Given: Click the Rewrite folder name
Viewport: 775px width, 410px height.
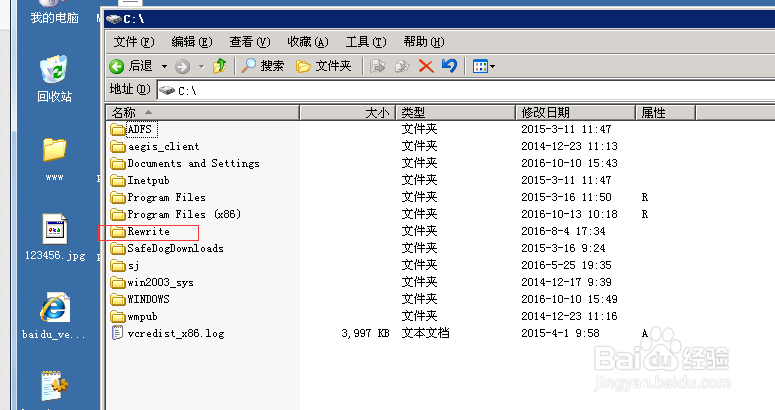Looking at the screenshot, I should click(148, 231).
